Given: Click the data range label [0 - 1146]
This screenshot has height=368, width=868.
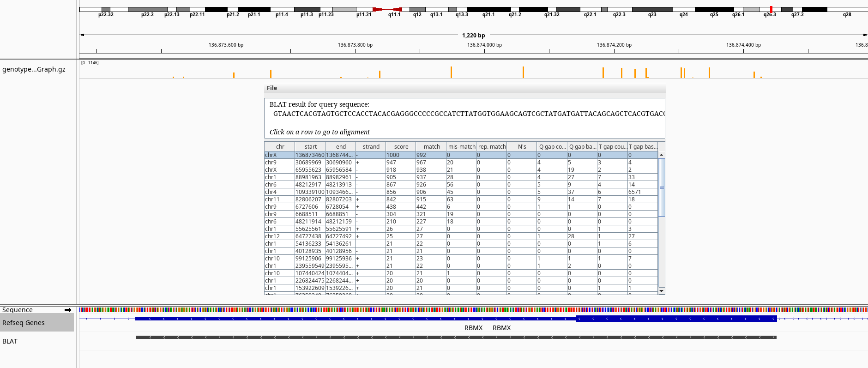Looking at the screenshot, I should point(90,63).
